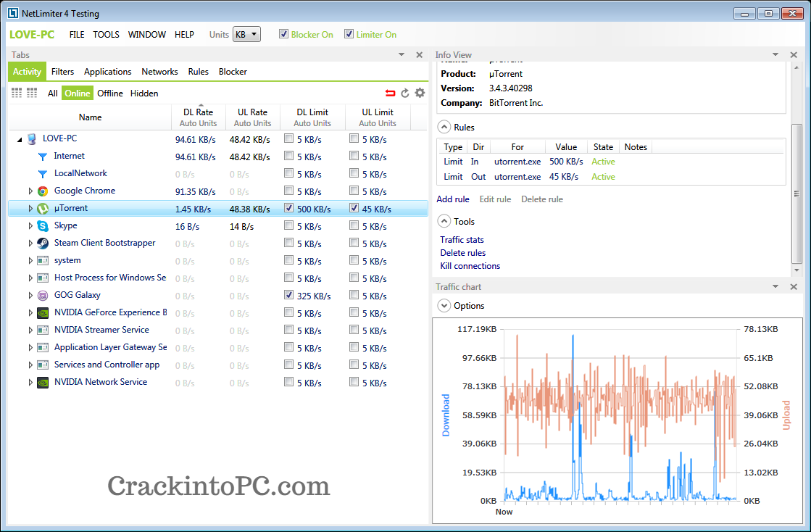Image resolution: width=811 pixels, height=532 pixels.
Task: Enable Google Chrome DL limit checkbox
Action: (x=288, y=190)
